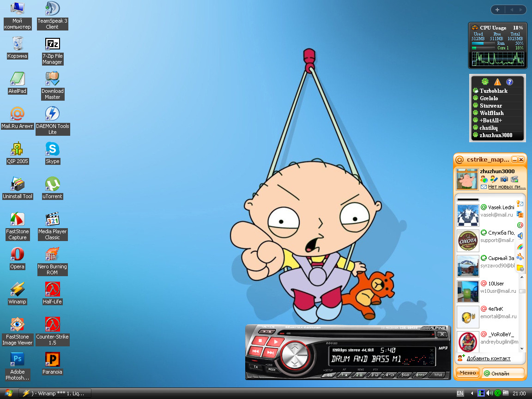
Task: Click the TITLE button in Winamp
Action: click(438, 375)
